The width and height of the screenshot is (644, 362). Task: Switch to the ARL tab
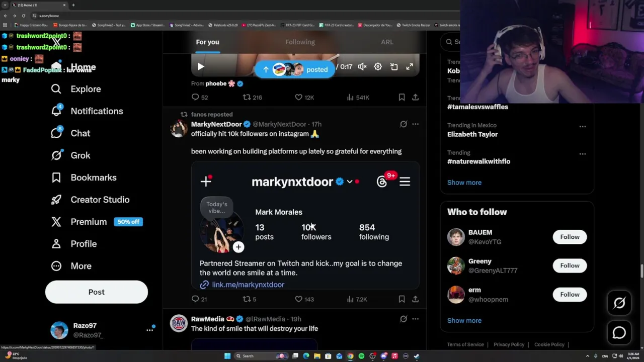coord(387,42)
